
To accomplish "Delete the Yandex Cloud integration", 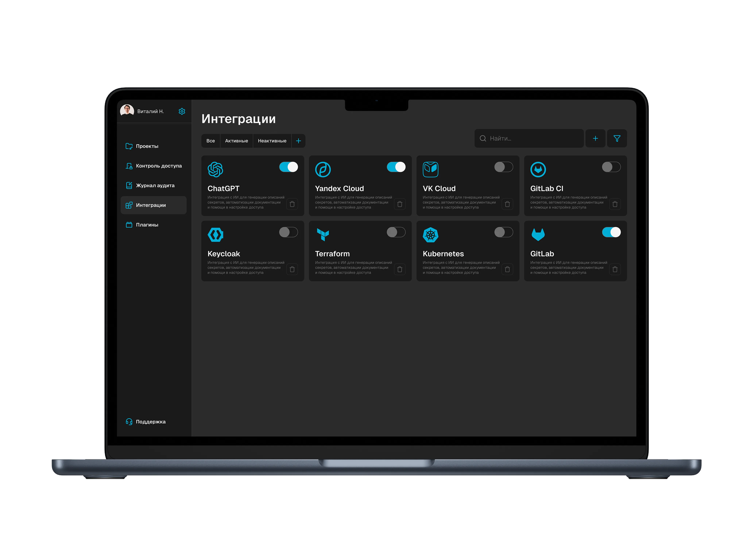I will point(400,204).
